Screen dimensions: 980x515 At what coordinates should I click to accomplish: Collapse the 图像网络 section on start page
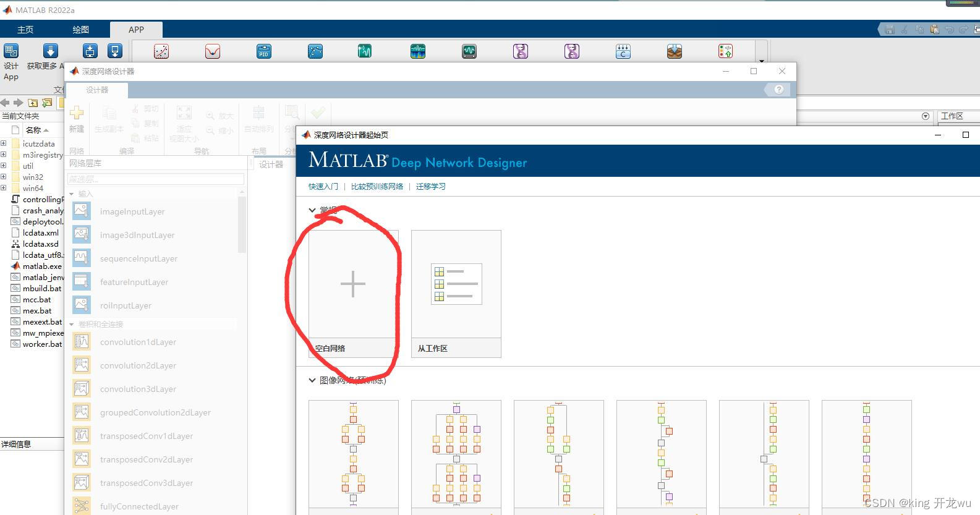(x=312, y=380)
